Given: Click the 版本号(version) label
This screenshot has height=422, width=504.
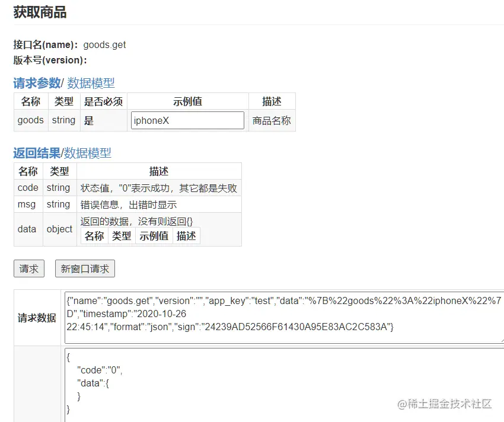Looking at the screenshot, I should click(x=50, y=60).
